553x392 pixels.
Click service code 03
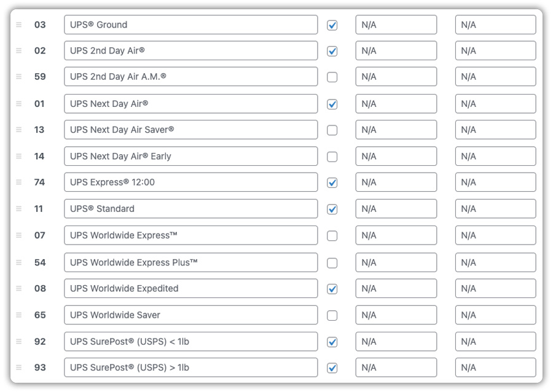(40, 25)
